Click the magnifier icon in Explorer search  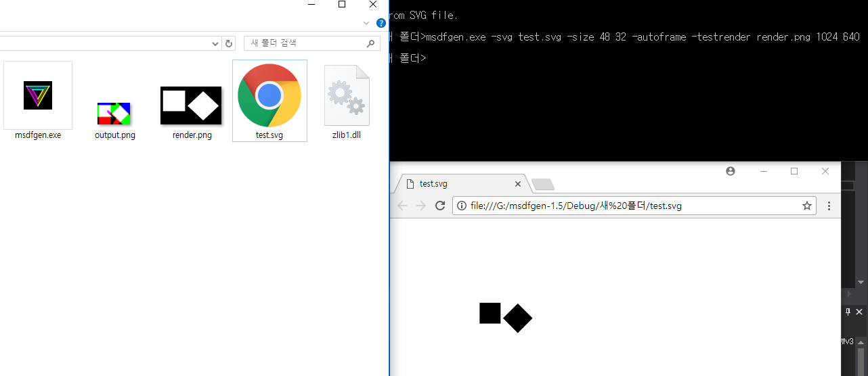[x=370, y=43]
